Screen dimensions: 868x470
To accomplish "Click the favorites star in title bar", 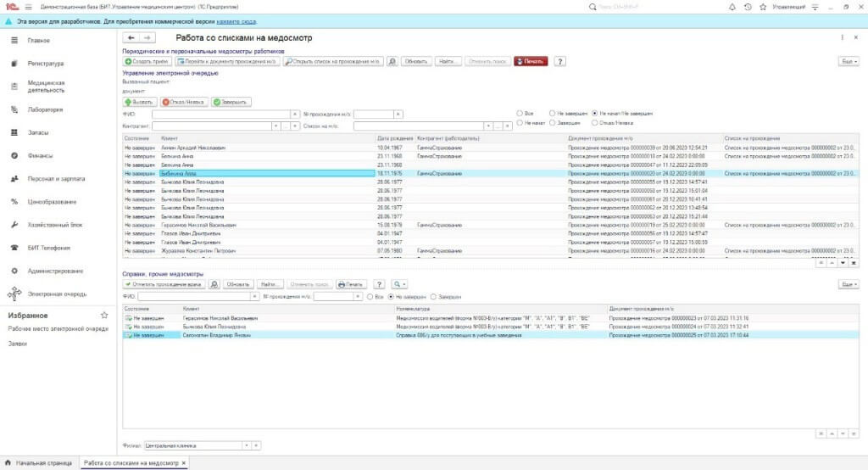I will (763, 7).
